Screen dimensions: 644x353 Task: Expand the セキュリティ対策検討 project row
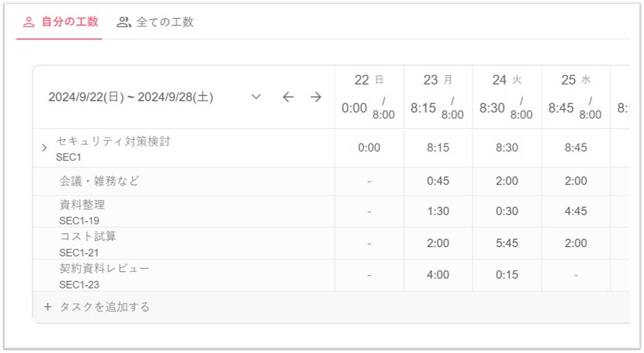tap(45, 148)
